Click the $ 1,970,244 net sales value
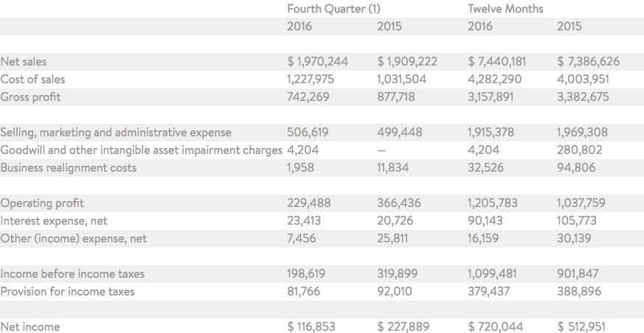 (x=317, y=62)
